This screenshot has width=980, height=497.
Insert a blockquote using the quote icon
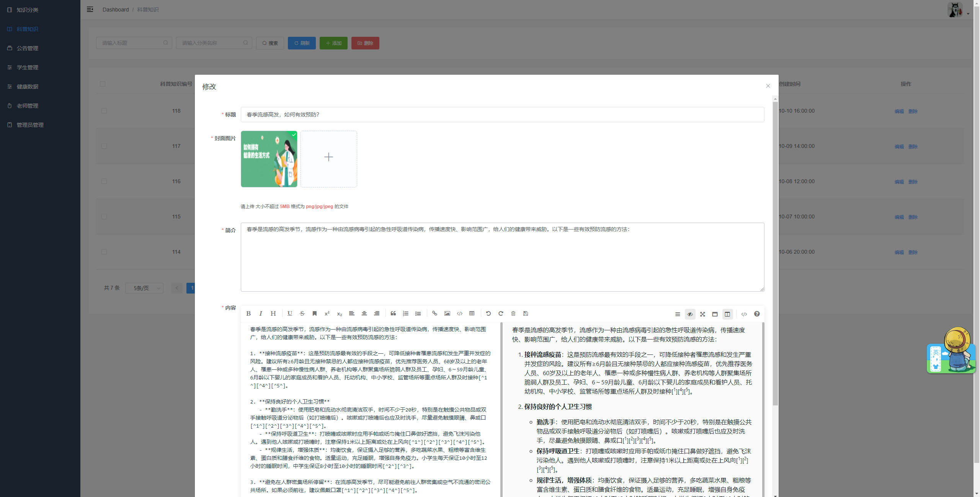393,313
